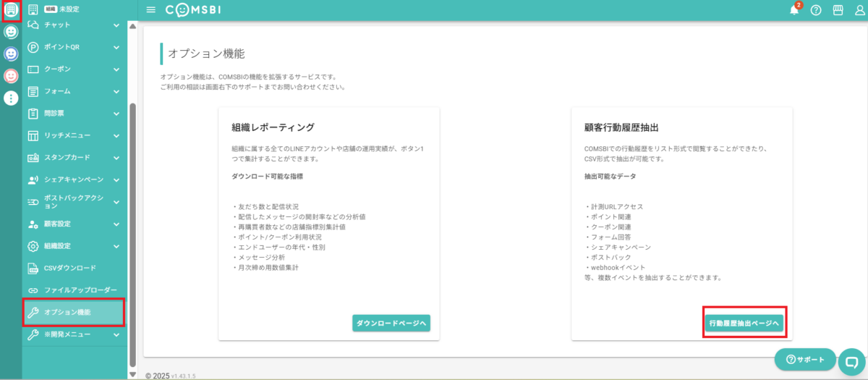Open the notifications bell

[794, 10]
